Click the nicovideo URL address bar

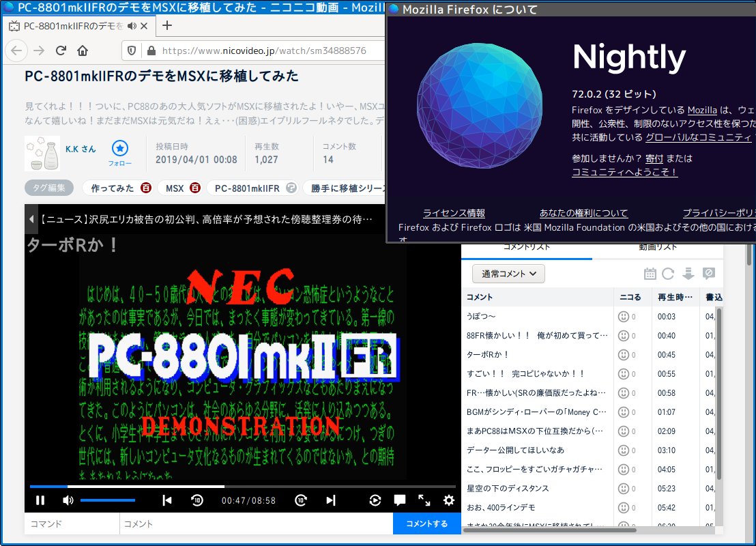(264, 51)
